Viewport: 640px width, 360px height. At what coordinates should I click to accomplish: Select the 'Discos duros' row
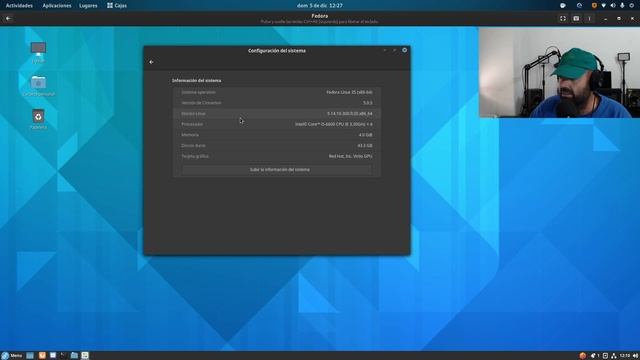(x=277, y=145)
